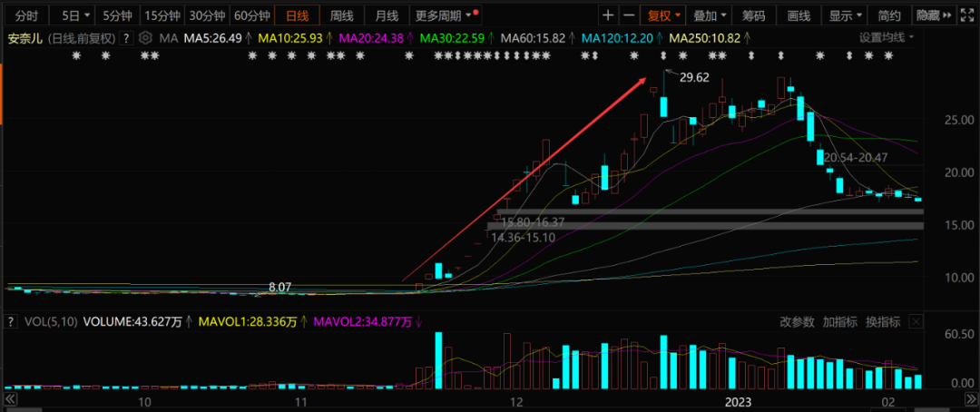The width and height of the screenshot is (980, 412).
Task: Expand the 更多周期 dropdown
Action: 446,15
